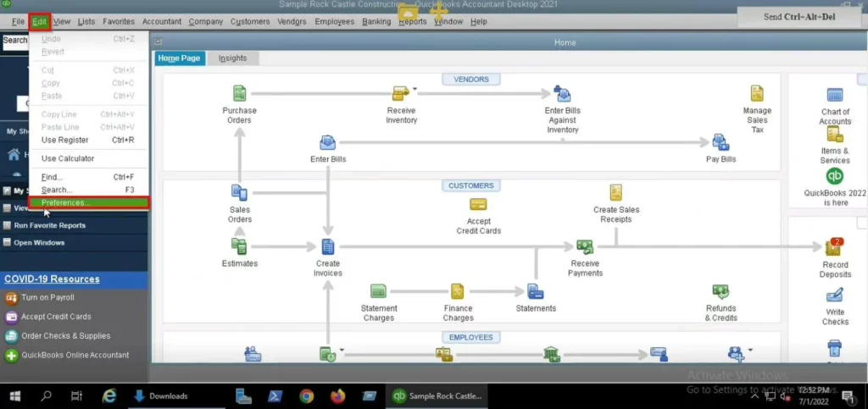Viewport: 868px width, 409px height.
Task: Open the Purchase Orders icon
Action: (x=239, y=95)
